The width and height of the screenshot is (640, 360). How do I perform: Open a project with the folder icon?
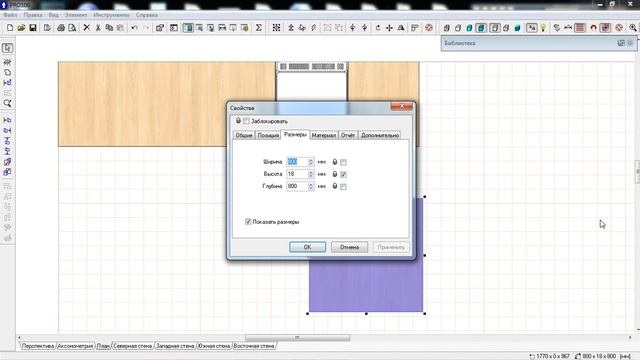click(x=21, y=28)
